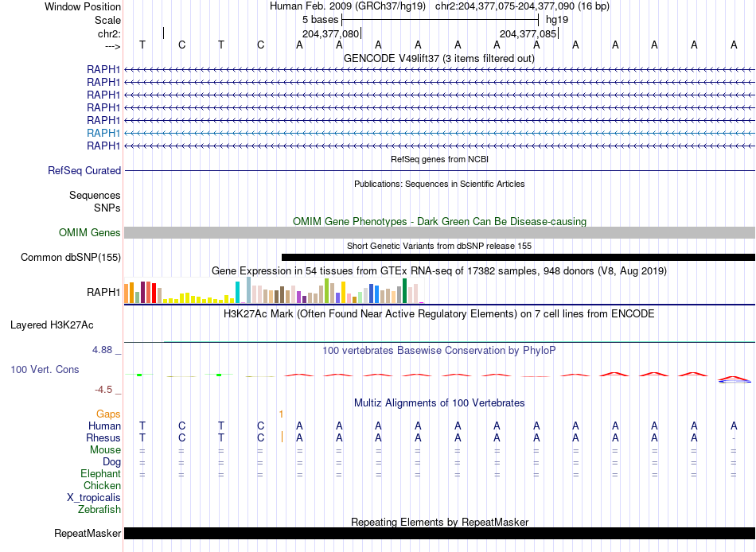
Task: Open 100 vertebrates Basewise Conservation by PhyloP title
Action: point(439,351)
